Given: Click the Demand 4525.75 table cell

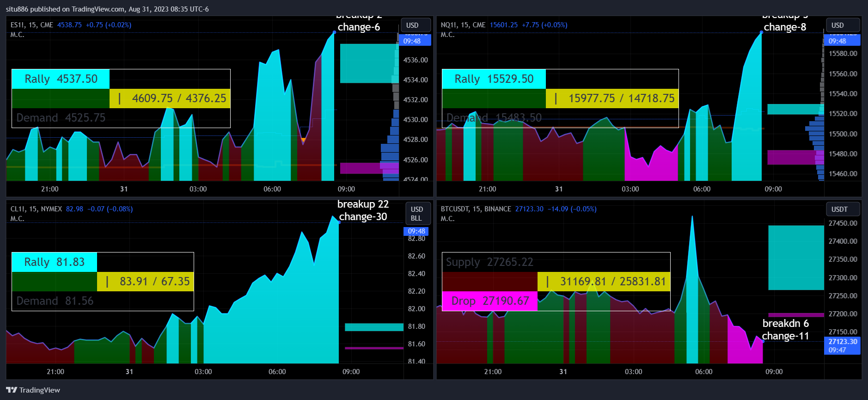Looking at the screenshot, I should coord(61,118).
